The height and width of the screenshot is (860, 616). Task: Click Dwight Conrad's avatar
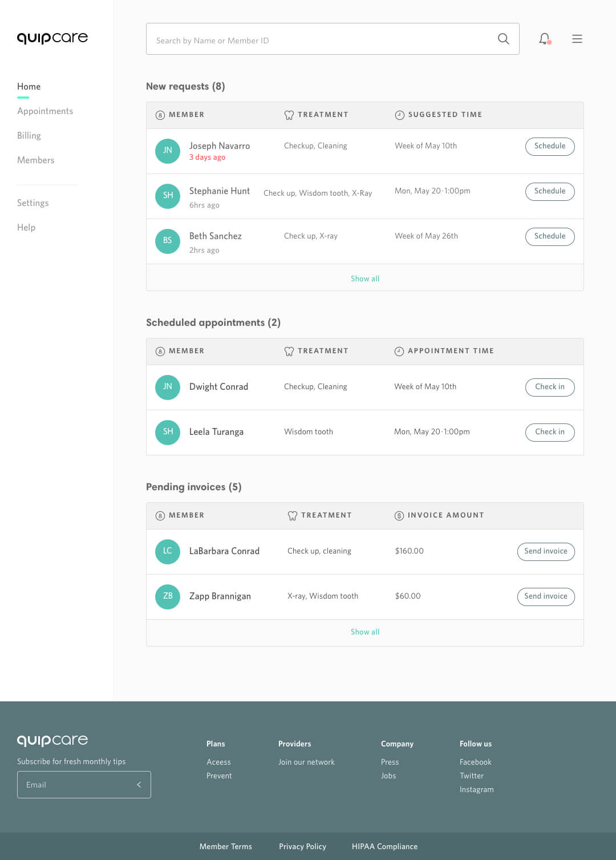point(168,387)
